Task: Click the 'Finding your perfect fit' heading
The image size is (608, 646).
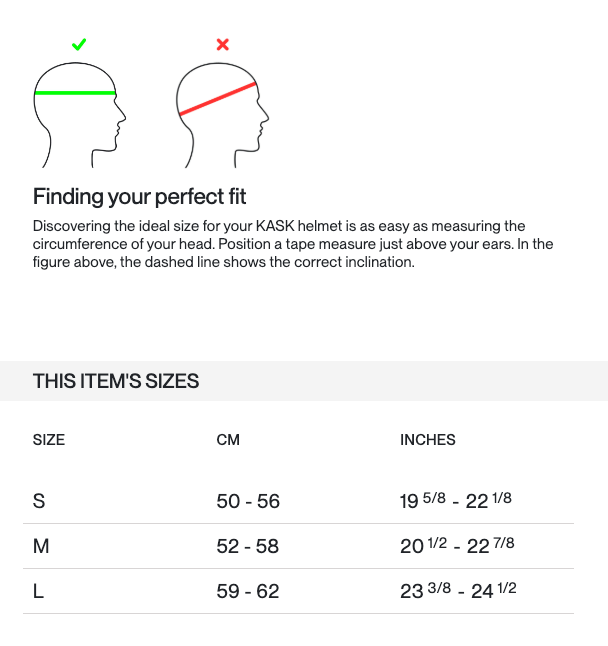Action: (140, 196)
